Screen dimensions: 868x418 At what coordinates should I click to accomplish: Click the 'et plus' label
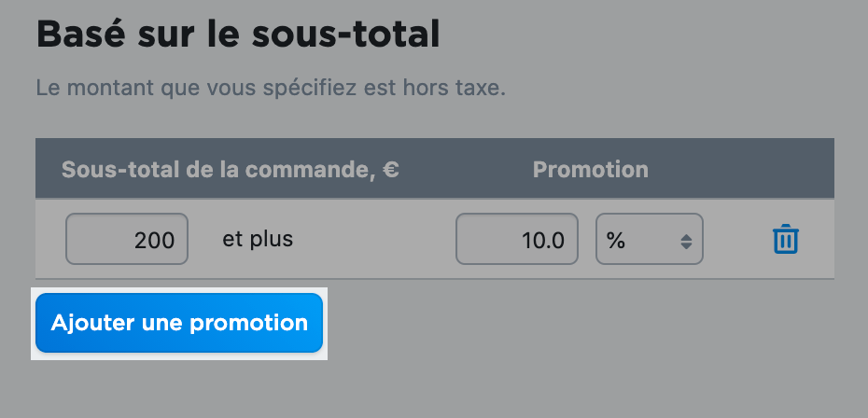(258, 239)
